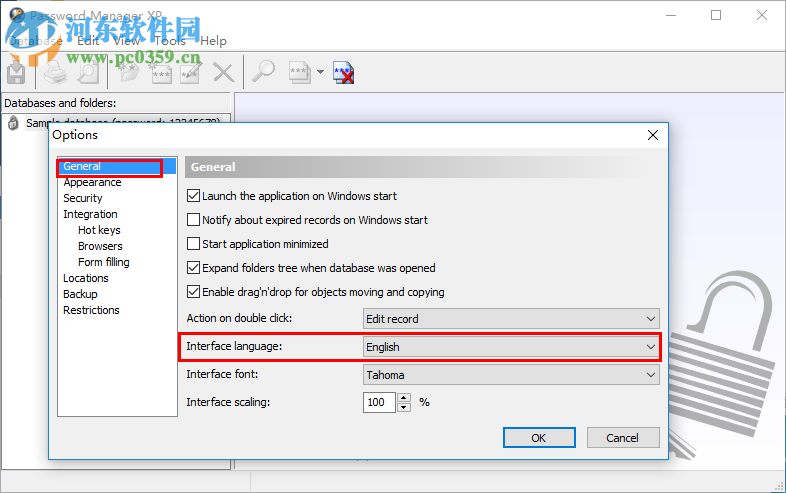
Task: Uncheck Expand folders tree when database opened
Action: point(193,268)
